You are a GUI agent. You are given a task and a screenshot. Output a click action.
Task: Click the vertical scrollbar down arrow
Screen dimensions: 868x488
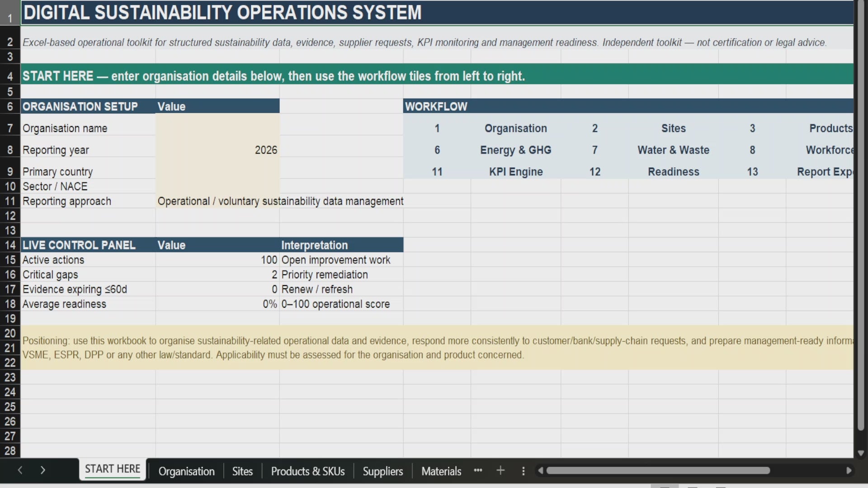[x=861, y=453]
